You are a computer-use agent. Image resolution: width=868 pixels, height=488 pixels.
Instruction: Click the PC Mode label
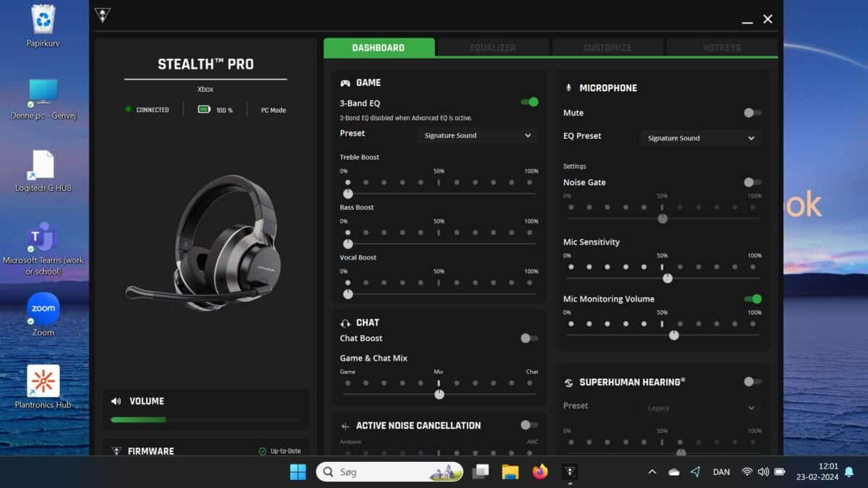tap(273, 111)
